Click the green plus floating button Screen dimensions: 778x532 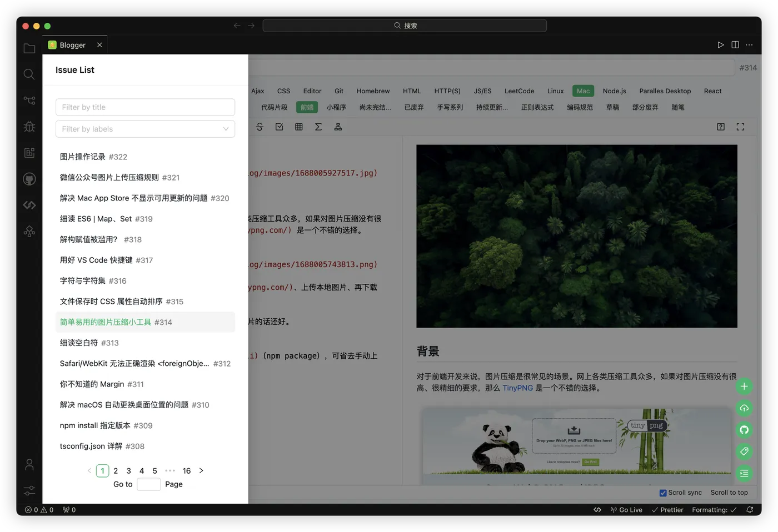click(x=744, y=387)
